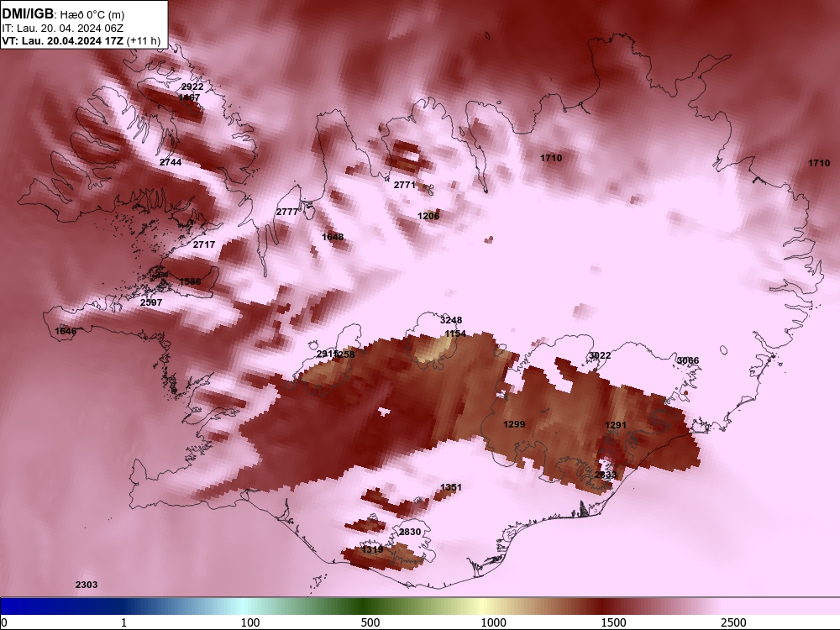
Task: Select the 1206 value label
Action: pyautogui.click(x=428, y=216)
